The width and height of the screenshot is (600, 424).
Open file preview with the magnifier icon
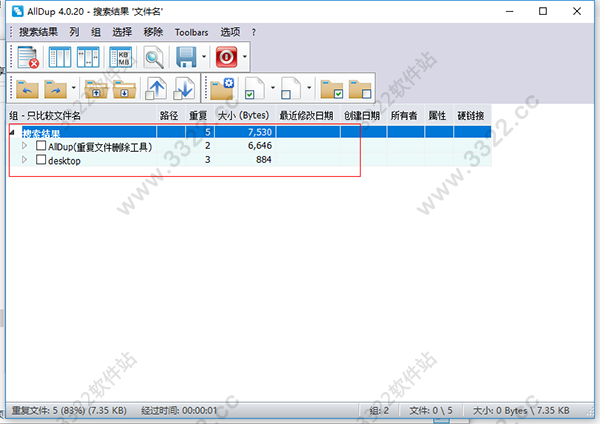tap(154, 57)
